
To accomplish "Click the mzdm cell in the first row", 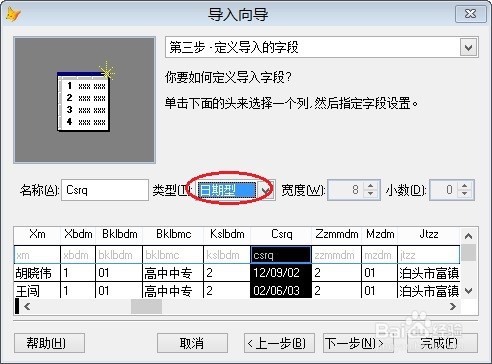I will tap(380, 255).
